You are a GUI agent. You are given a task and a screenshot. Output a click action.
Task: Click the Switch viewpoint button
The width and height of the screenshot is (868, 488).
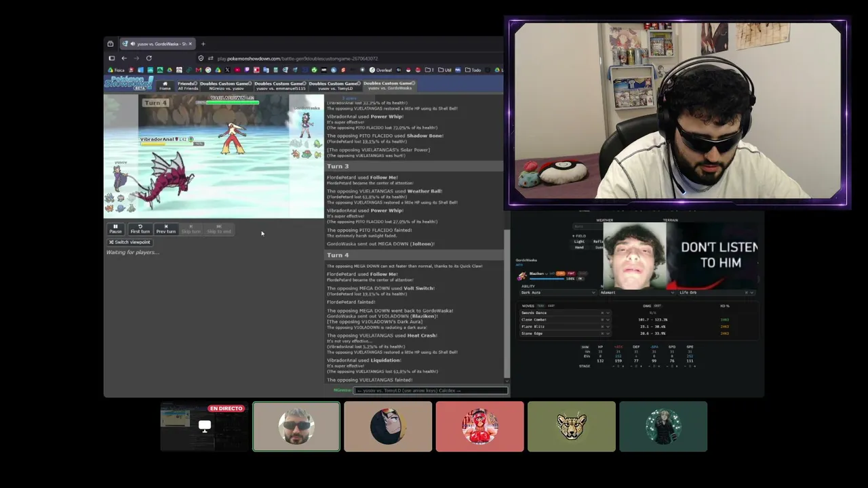click(x=130, y=242)
